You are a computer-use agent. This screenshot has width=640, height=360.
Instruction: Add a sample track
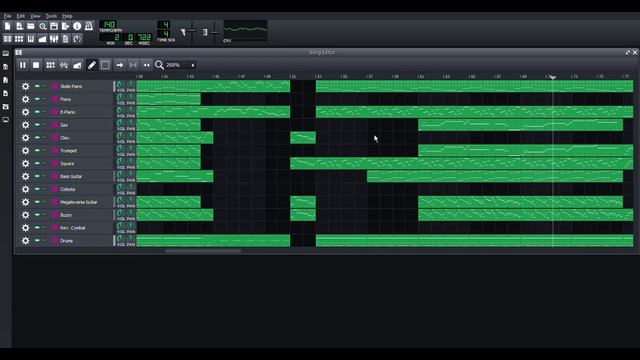(64, 65)
